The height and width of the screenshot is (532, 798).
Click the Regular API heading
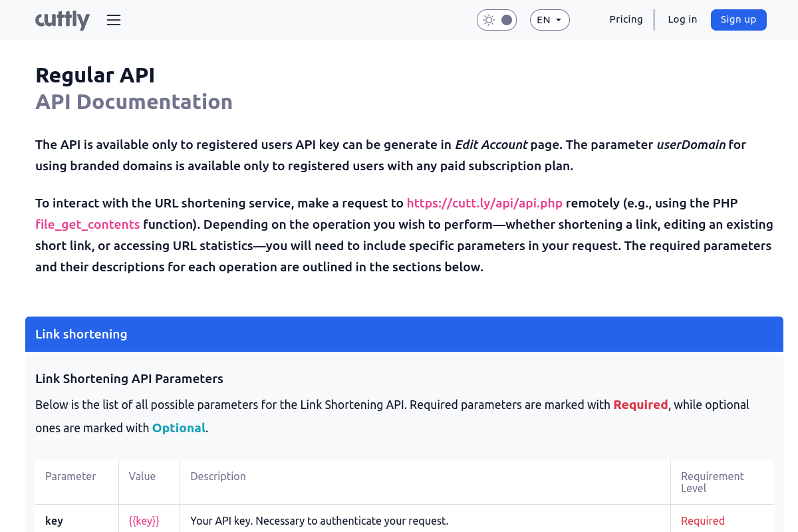click(95, 75)
